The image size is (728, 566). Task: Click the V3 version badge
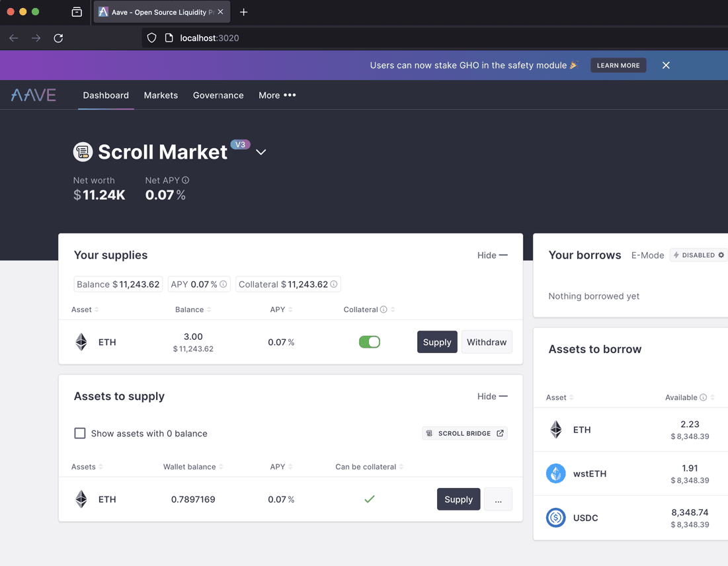[x=240, y=144]
